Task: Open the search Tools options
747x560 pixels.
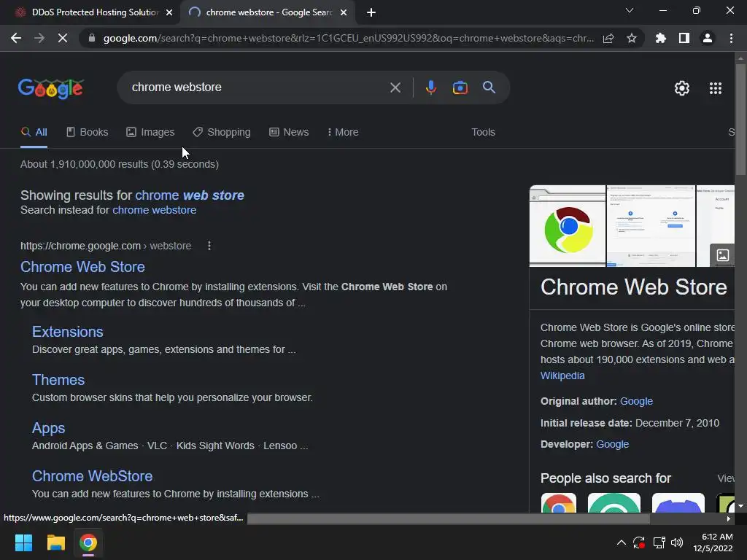Action: pyautogui.click(x=483, y=133)
